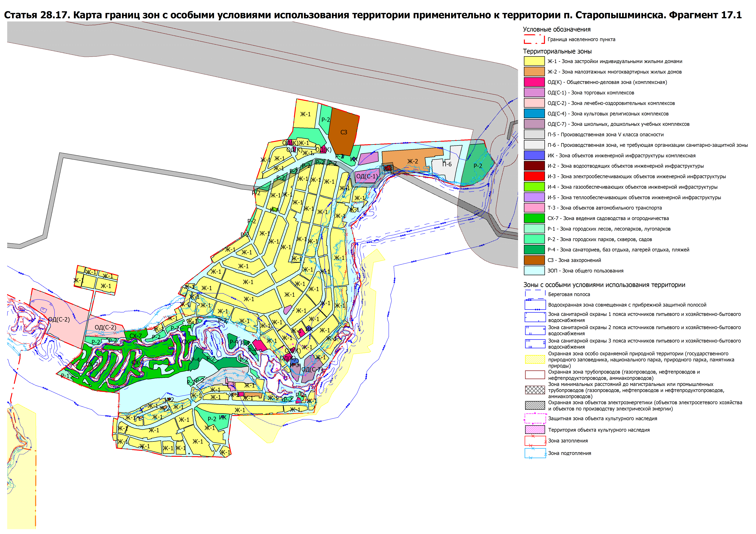The image size is (756, 534).
Task: Click the map title Статья 28.17
Action: pyautogui.click(x=372, y=15)
